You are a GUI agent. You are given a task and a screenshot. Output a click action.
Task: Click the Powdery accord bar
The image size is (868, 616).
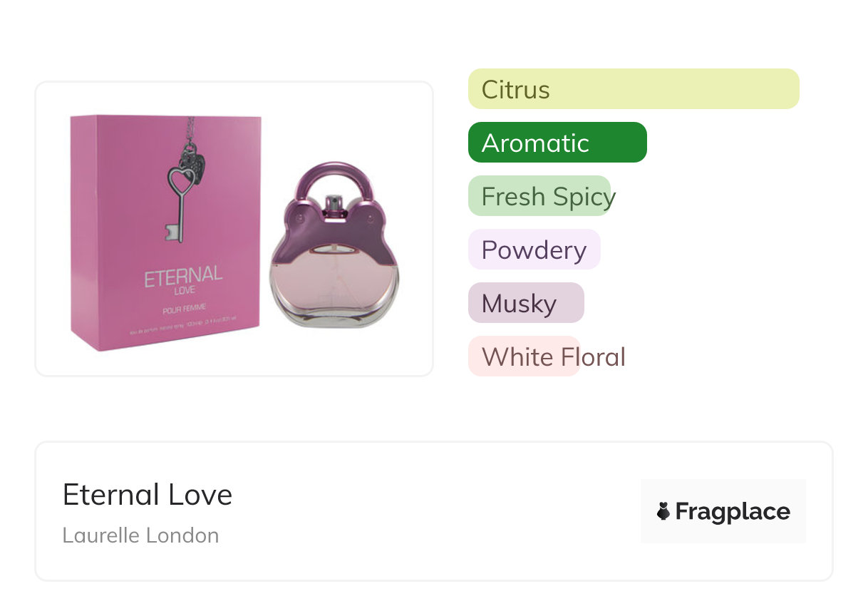[x=534, y=250]
